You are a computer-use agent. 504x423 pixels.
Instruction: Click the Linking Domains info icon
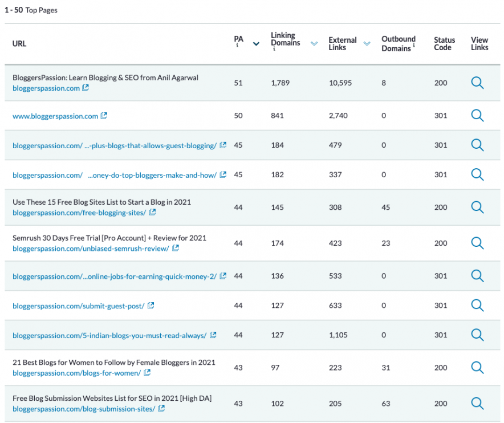[273, 49]
